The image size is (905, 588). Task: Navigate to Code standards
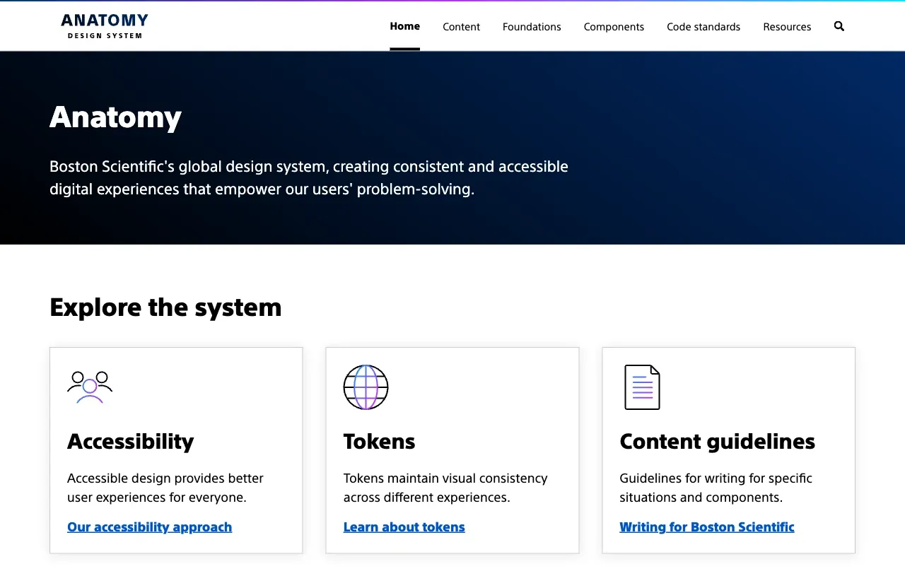(x=703, y=27)
